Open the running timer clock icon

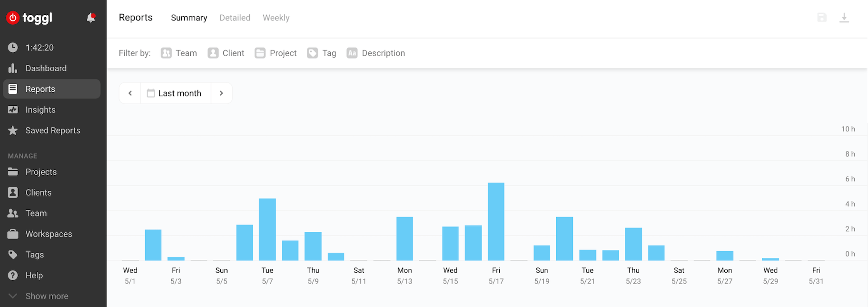tap(13, 48)
